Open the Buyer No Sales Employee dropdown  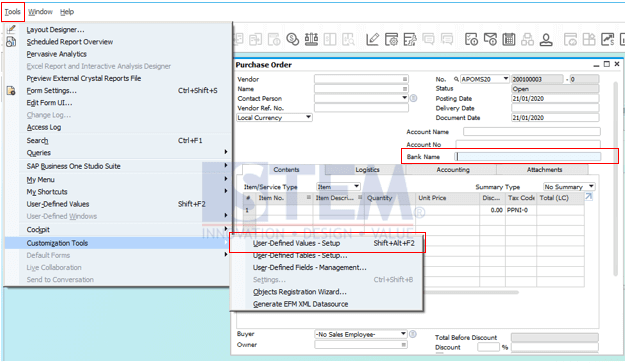tap(403, 334)
